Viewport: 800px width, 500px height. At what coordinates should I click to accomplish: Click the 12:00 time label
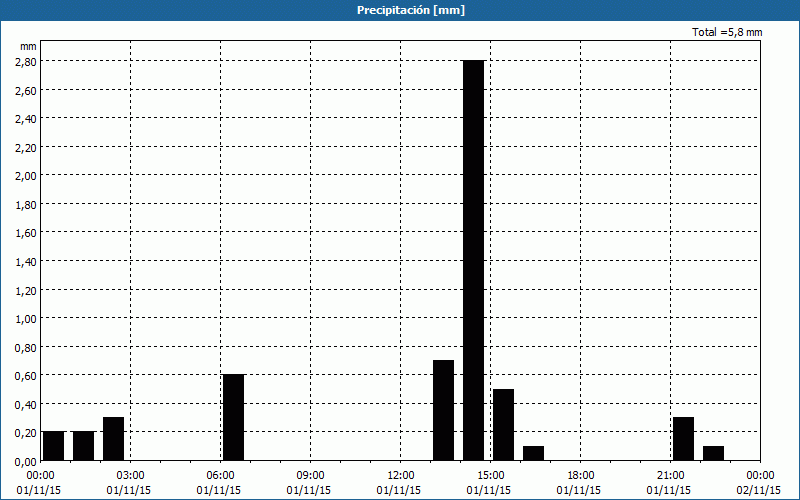click(401, 476)
